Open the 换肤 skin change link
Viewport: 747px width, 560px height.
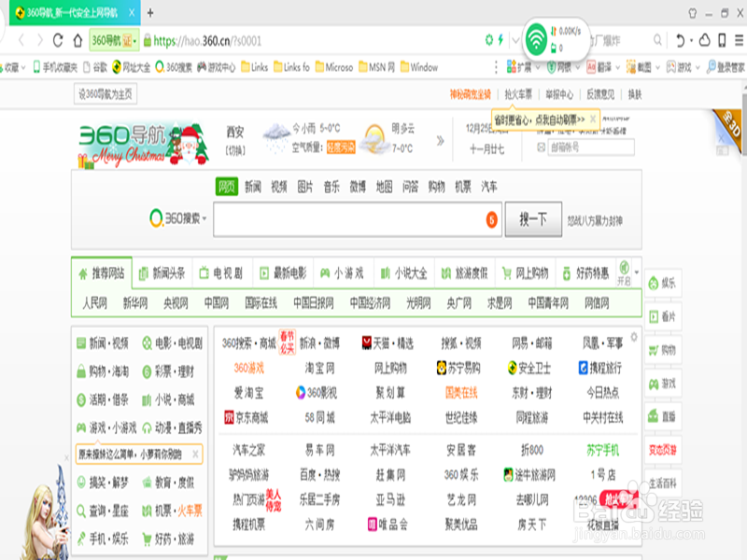[x=635, y=94]
